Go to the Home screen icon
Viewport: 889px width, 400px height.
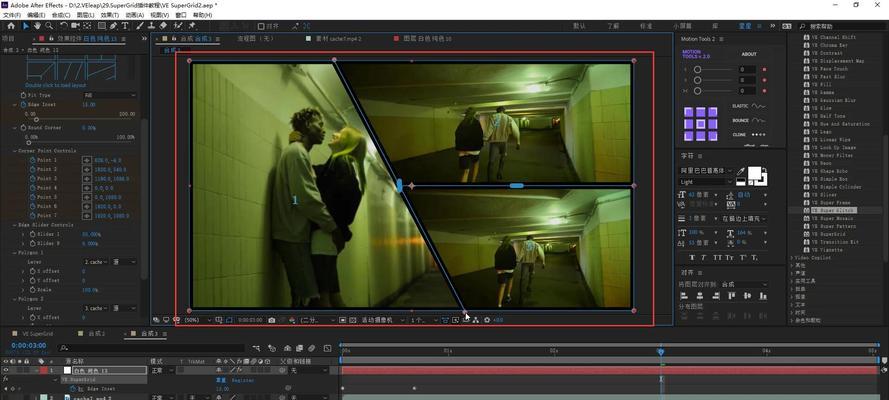pos(11,26)
